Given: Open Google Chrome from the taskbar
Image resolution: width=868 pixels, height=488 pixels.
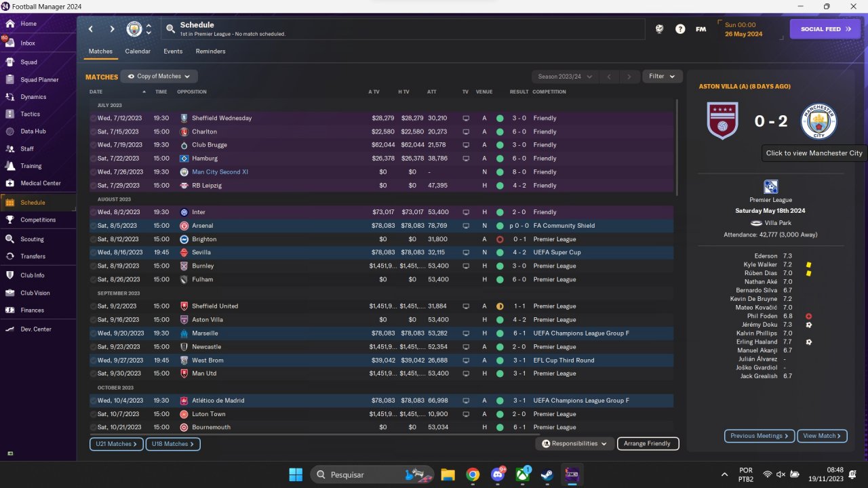Looking at the screenshot, I should pos(473,474).
